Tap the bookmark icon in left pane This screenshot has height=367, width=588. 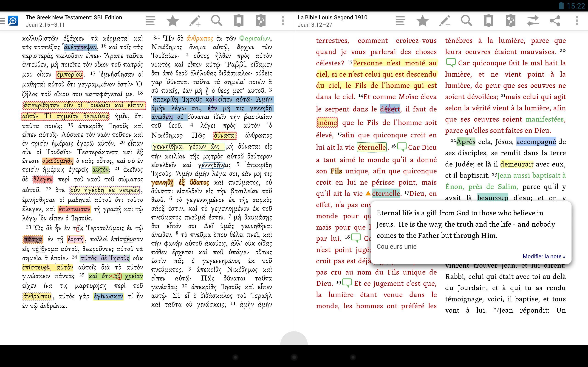click(239, 21)
